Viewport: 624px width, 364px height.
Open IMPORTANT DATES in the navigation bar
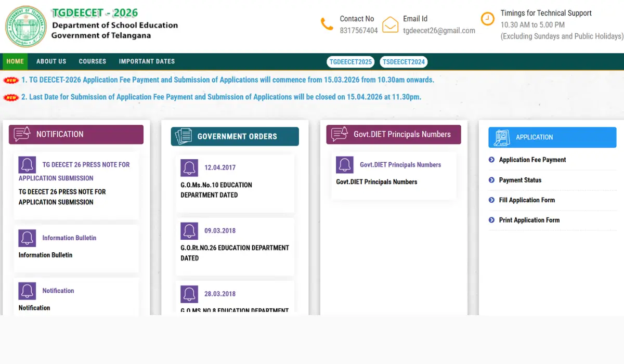tap(147, 61)
